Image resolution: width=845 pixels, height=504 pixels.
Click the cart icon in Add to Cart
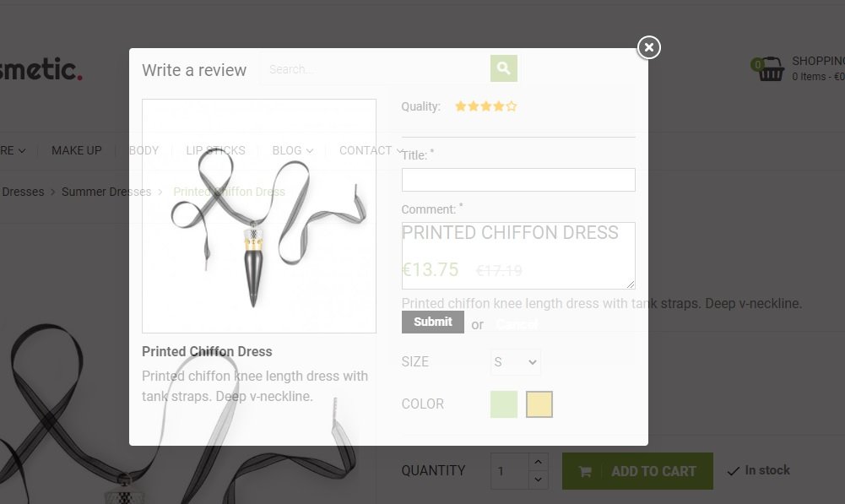click(x=585, y=472)
